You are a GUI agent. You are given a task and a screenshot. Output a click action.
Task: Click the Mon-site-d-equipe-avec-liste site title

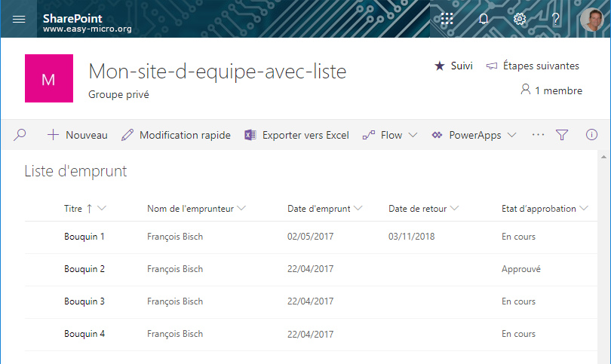tap(217, 72)
